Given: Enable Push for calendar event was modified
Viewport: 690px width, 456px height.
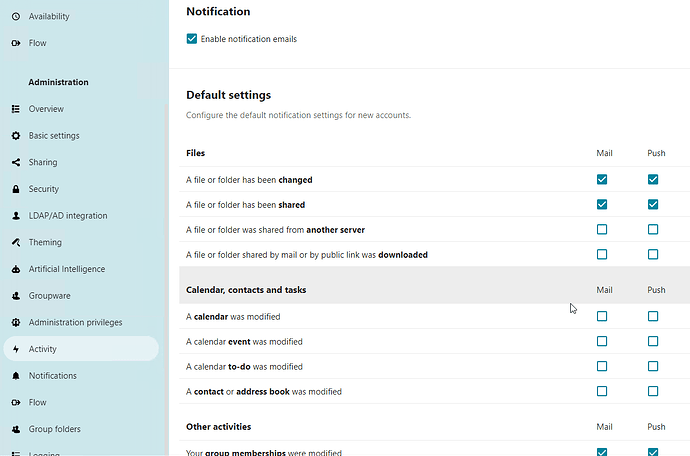Looking at the screenshot, I should (653, 341).
